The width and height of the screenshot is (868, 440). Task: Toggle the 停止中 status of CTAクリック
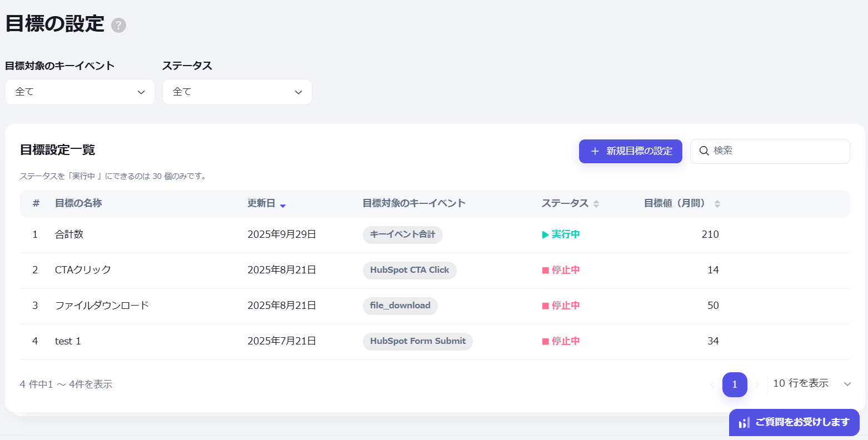561,270
